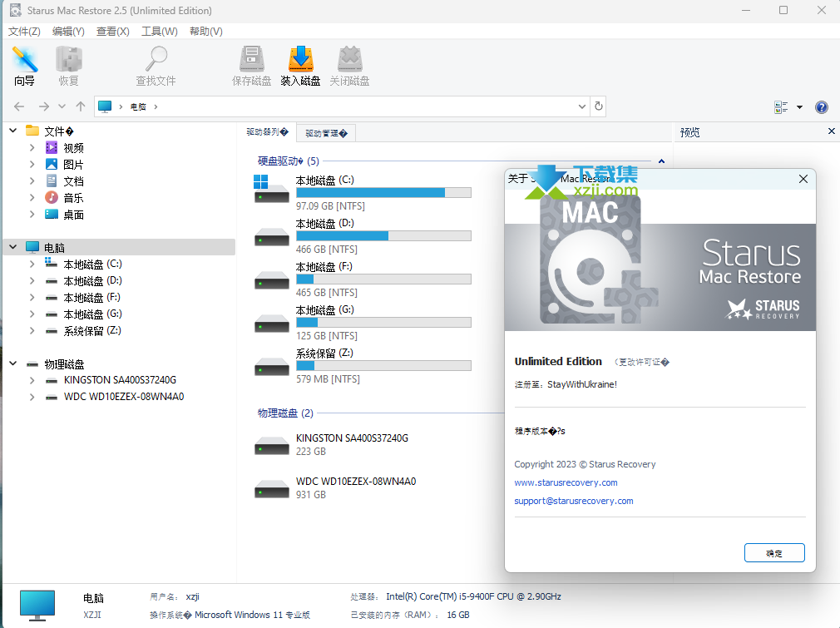Screen dimensions: 840x628
Task: Close the 预览 preview panel
Action: click(831, 131)
